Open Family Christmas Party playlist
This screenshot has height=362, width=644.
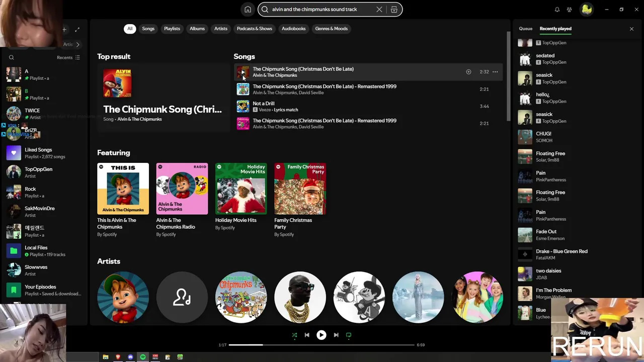(300, 200)
